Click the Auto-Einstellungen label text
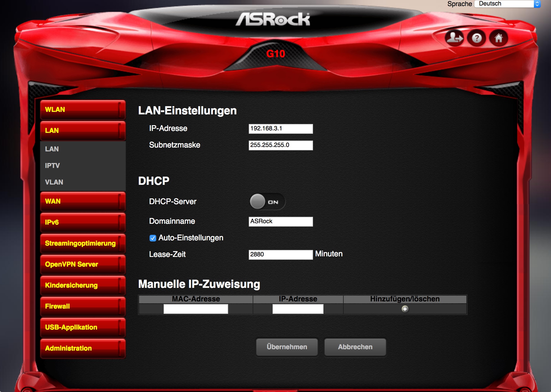The width and height of the screenshot is (551, 392). point(191,238)
